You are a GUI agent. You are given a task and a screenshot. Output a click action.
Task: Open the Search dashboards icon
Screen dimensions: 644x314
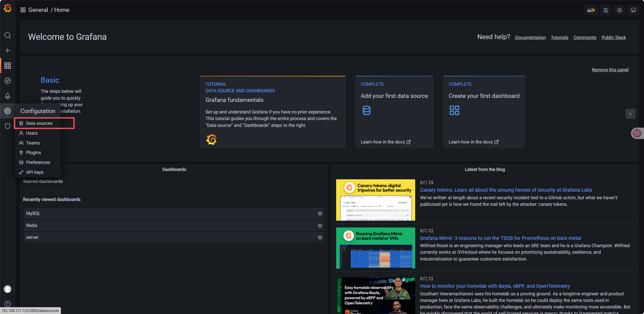[x=8, y=35]
